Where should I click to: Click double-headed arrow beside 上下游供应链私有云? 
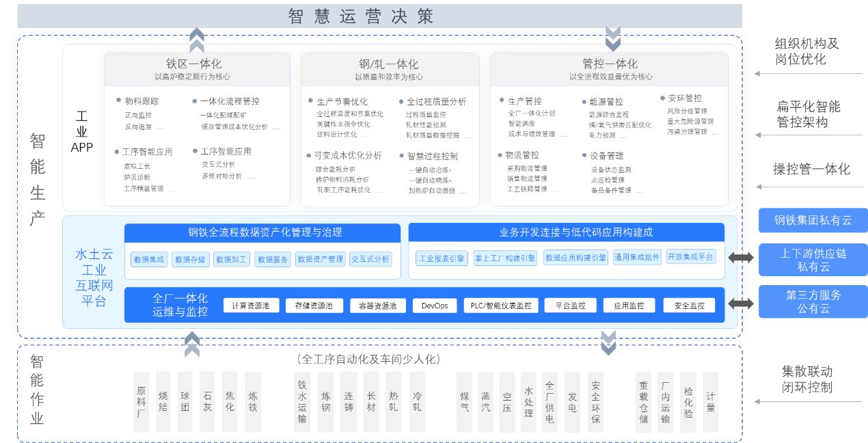click(x=742, y=258)
